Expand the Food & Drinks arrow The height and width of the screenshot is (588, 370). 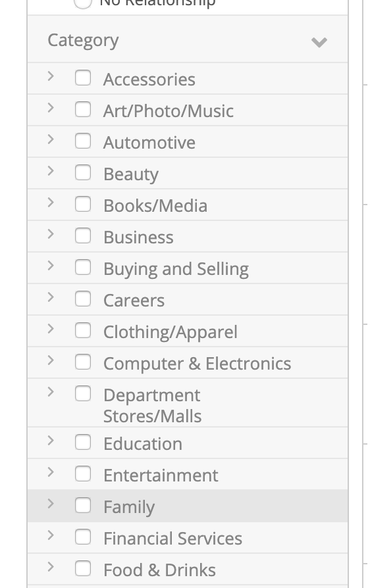(x=51, y=567)
